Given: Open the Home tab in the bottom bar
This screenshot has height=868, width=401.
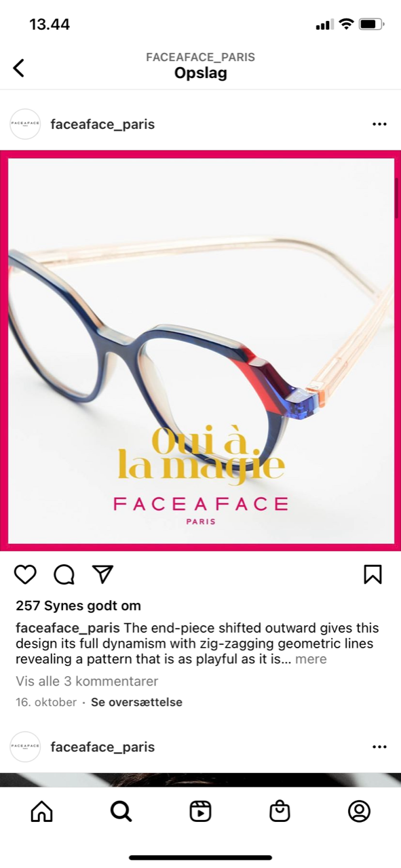Looking at the screenshot, I should (41, 811).
